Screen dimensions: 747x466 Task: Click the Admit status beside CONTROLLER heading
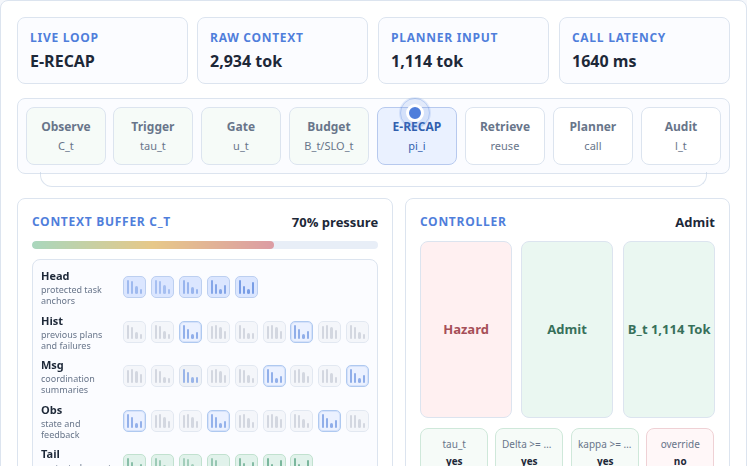click(695, 223)
